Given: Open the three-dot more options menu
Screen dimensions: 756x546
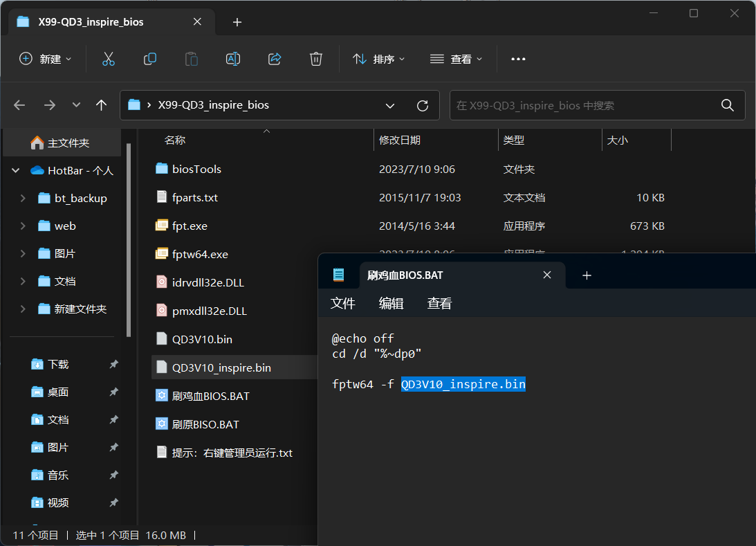Looking at the screenshot, I should pyautogui.click(x=518, y=59).
